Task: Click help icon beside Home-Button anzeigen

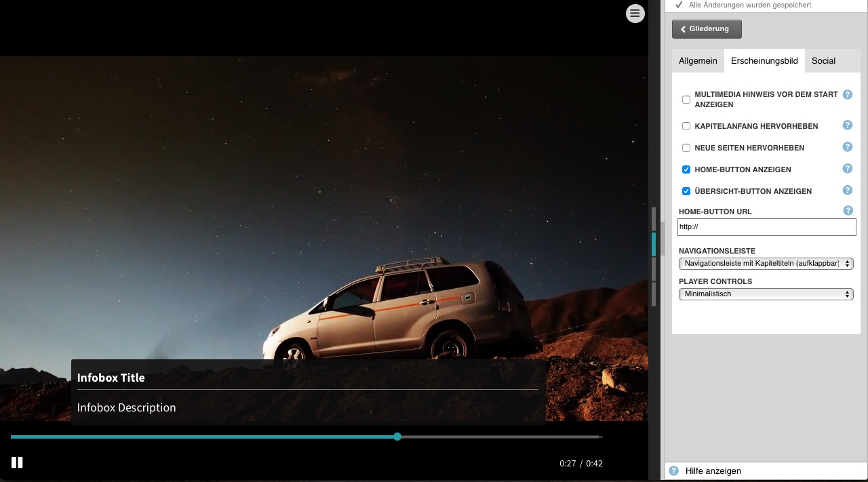Action: (847, 169)
